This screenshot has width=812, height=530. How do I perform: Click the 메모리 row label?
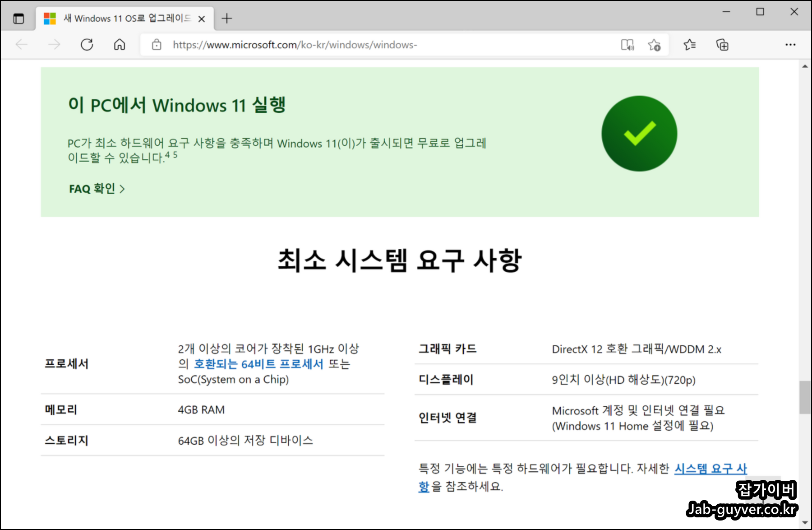(x=61, y=410)
